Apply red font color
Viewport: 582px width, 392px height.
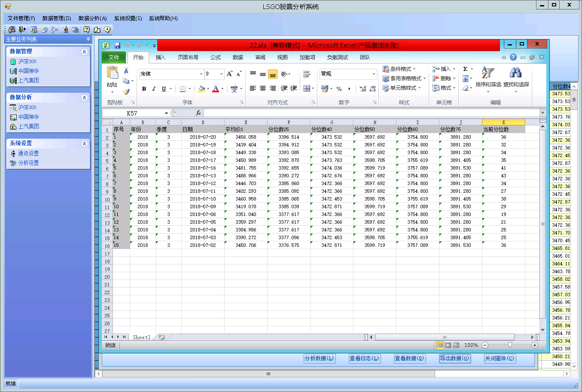pyautogui.click(x=216, y=89)
